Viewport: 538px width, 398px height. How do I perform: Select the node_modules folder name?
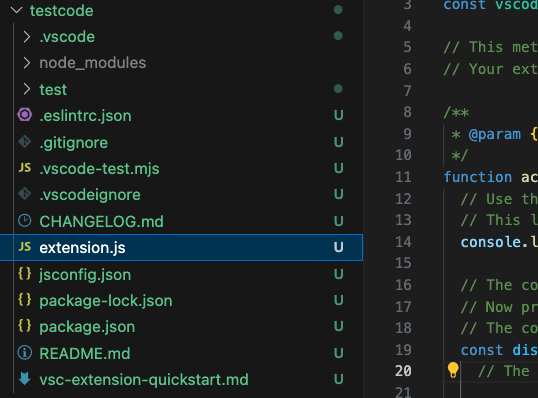coord(93,63)
